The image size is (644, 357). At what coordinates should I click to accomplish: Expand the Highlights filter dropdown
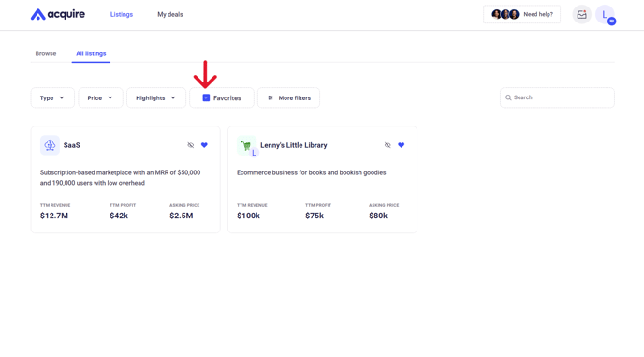(156, 97)
